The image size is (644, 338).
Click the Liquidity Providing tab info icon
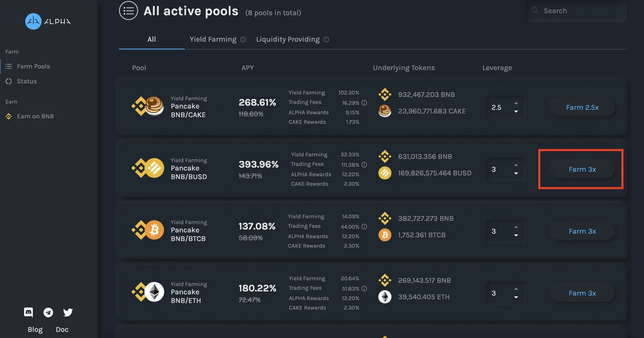click(x=326, y=39)
